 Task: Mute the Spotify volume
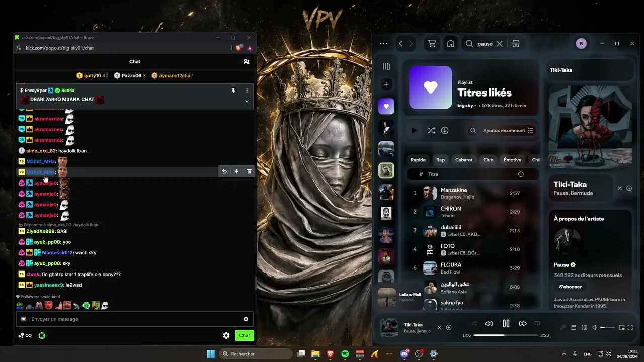tap(594, 328)
